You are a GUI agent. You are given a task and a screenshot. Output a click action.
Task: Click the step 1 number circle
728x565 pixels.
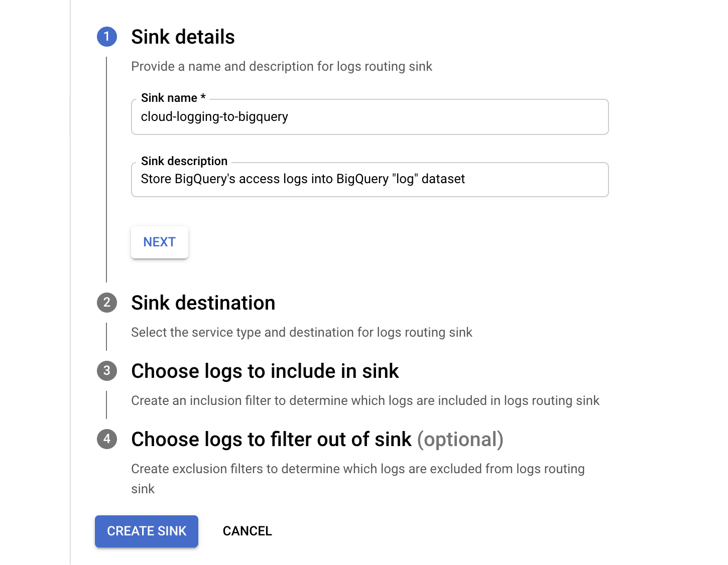(107, 37)
